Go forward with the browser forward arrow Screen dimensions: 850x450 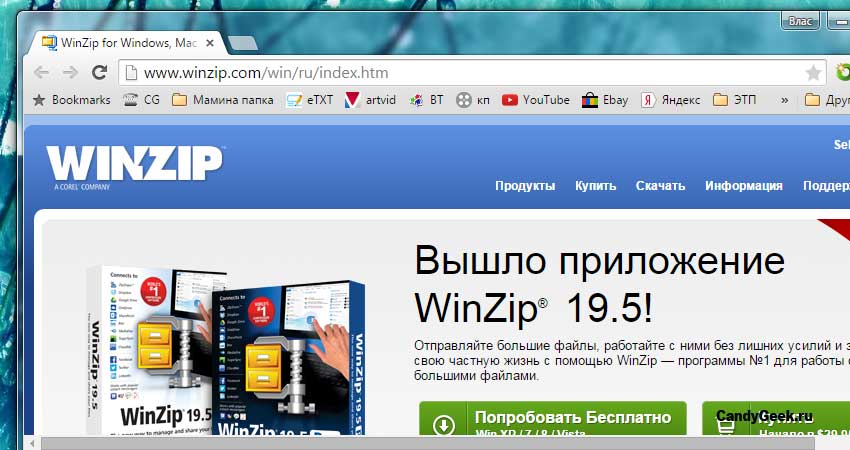tap(70, 72)
